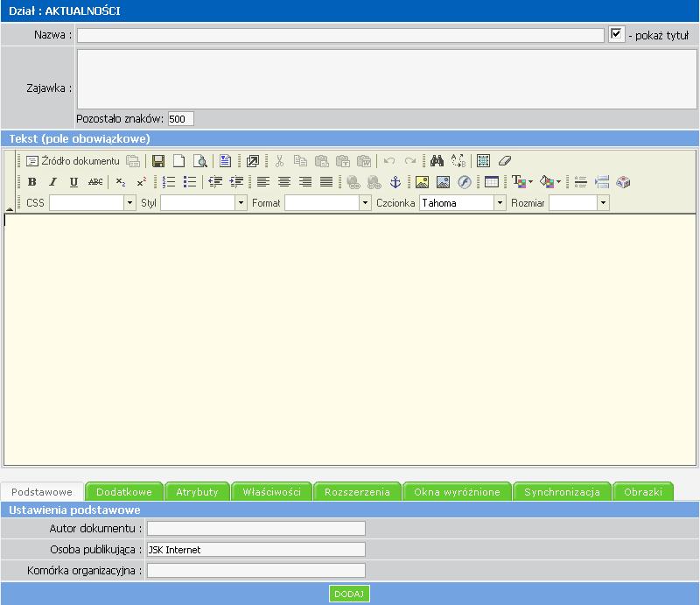Focus the Autor dokumentu field
Image resolution: width=700 pixels, height=605 pixels.
(256, 528)
